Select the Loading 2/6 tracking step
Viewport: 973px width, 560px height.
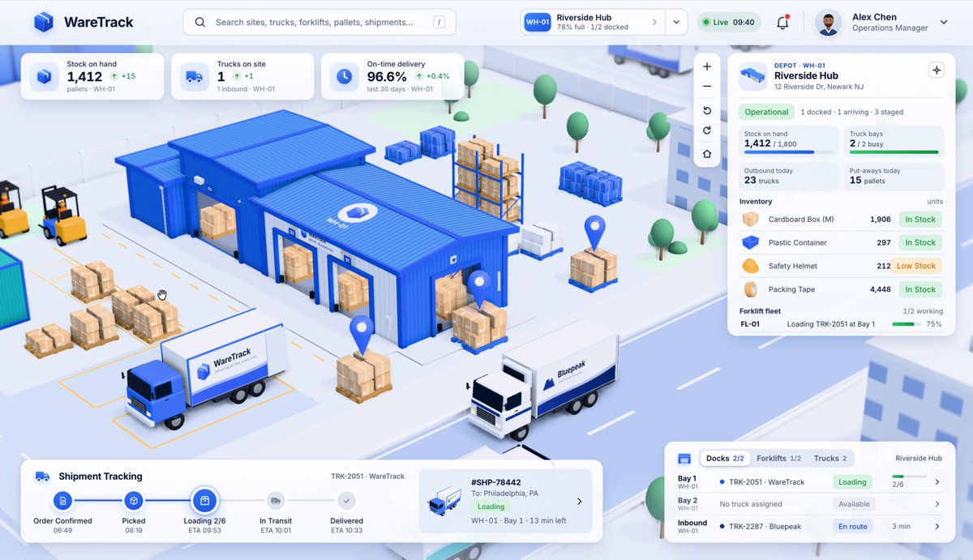(204, 508)
